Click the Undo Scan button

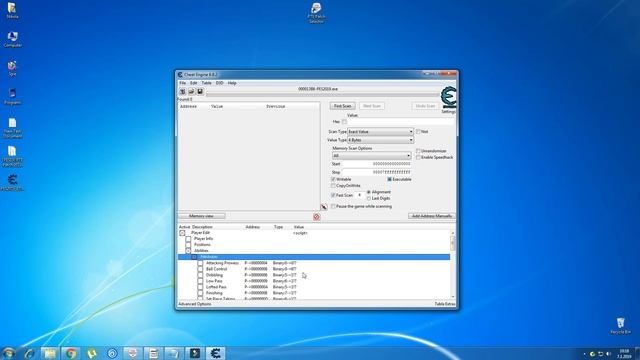pos(425,106)
